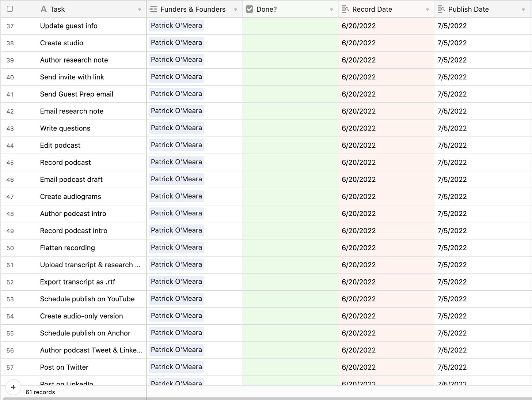Click the horizontal scrollbar along the bottom
Viewport: 532px width, 400px height.
coord(267,399)
